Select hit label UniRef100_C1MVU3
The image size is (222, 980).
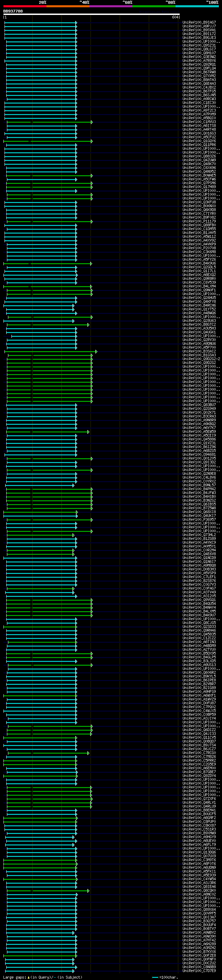[199, 122]
